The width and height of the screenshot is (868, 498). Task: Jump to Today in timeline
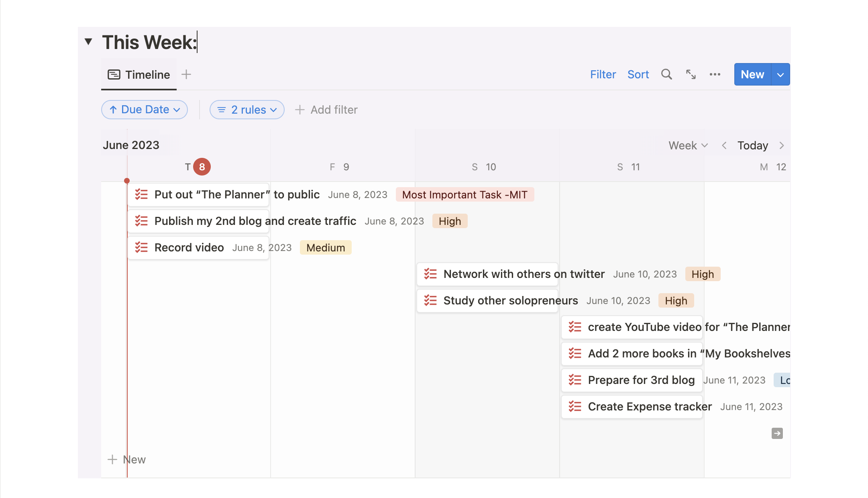tap(753, 145)
